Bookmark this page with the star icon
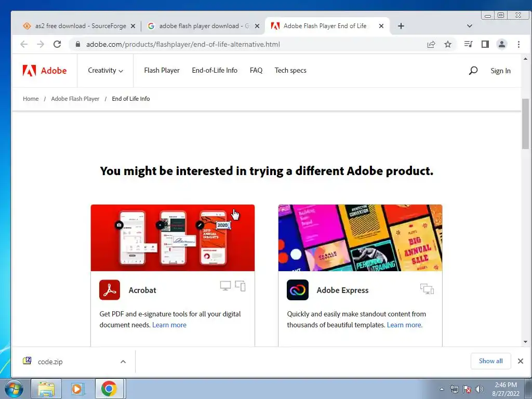 (448, 44)
